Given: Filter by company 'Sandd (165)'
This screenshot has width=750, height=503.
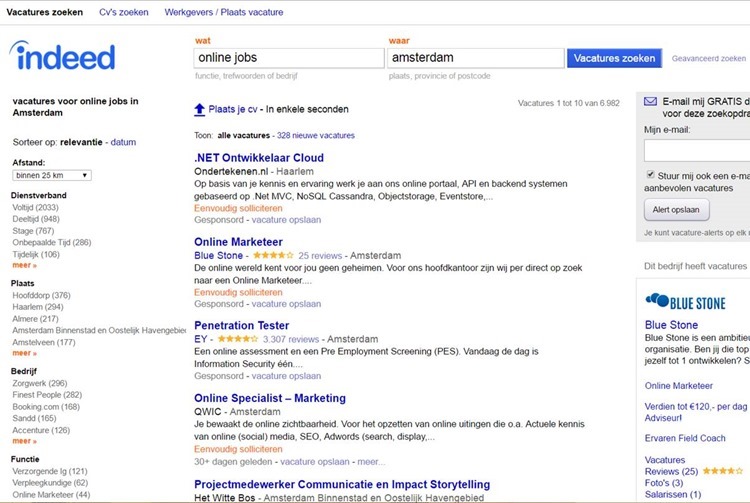Looking at the screenshot, I should coord(34,418).
